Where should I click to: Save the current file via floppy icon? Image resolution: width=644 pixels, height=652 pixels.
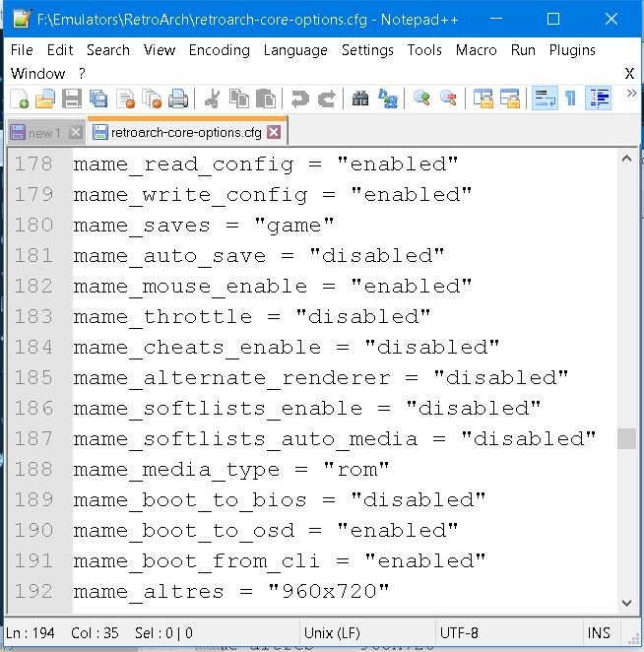pyautogui.click(x=72, y=98)
